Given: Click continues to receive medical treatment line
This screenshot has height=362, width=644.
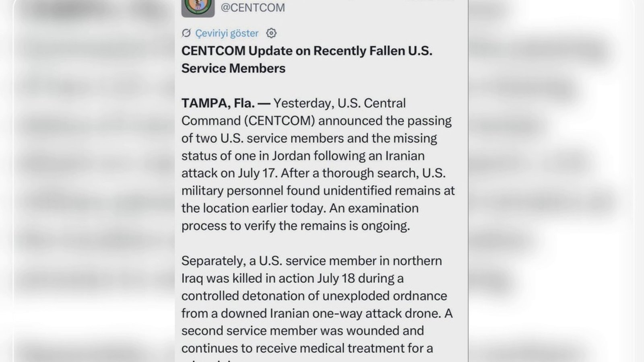Looking at the screenshot, I should [x=307, y=348].
